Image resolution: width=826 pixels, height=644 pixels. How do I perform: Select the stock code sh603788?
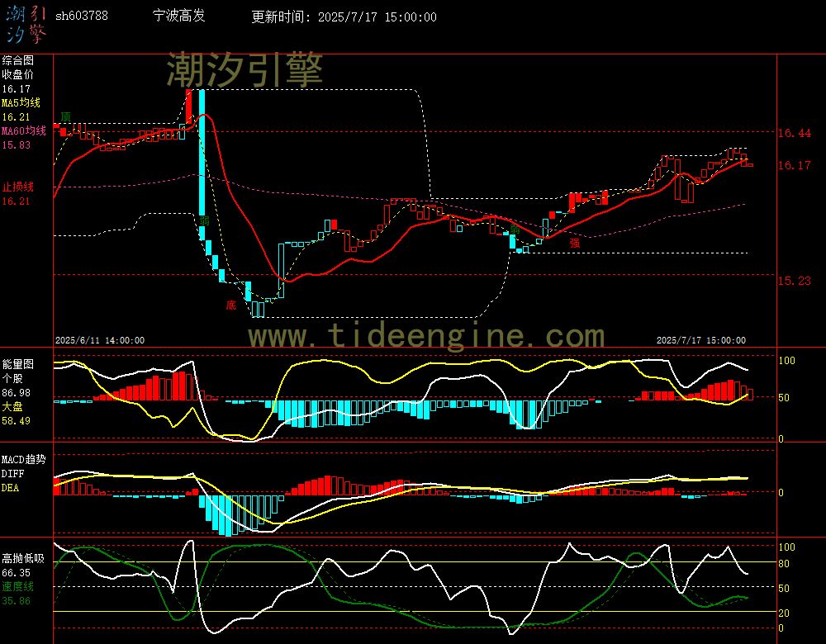pos(82,16)
